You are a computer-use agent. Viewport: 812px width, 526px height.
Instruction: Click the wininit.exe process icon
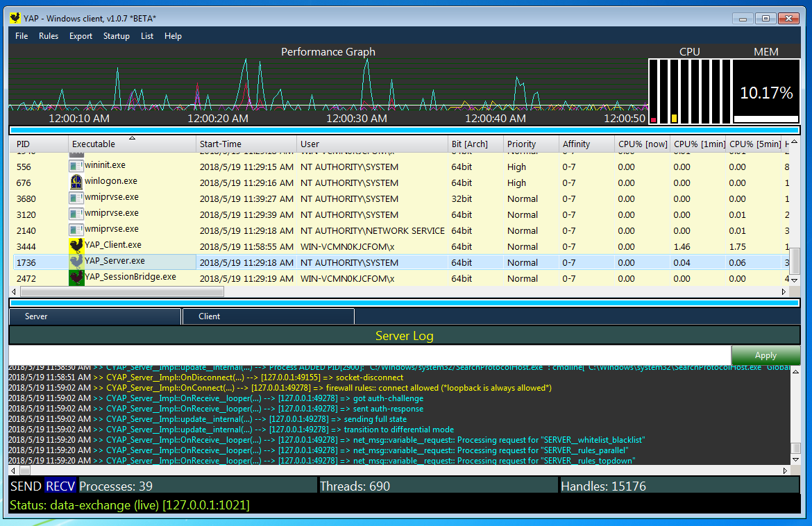click(76, 167)
